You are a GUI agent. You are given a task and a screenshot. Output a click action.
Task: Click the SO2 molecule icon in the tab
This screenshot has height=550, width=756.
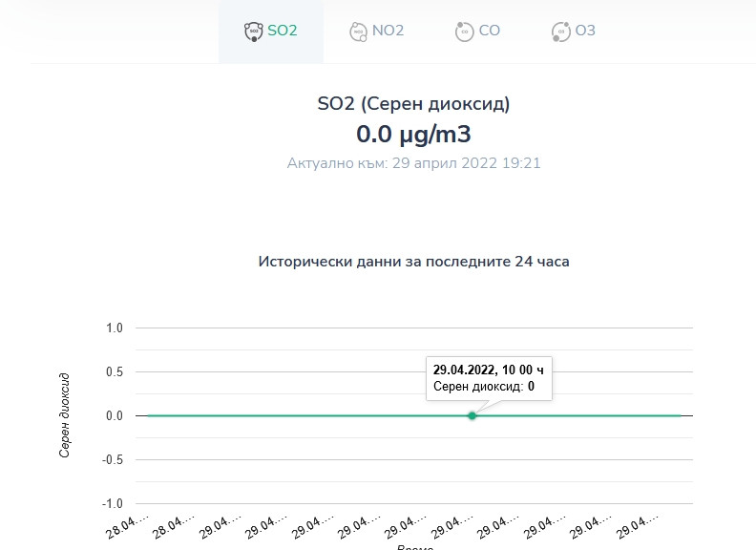click(x=253, y=32)
